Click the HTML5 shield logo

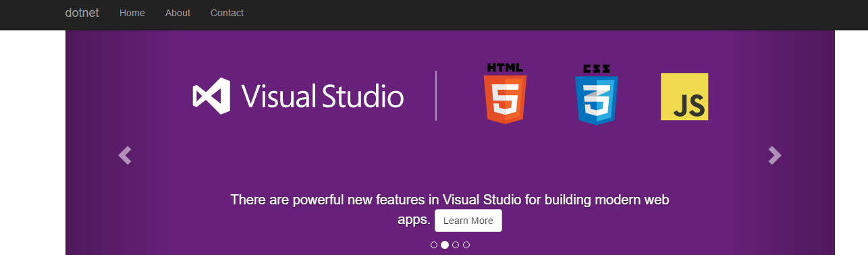(505, 94)
